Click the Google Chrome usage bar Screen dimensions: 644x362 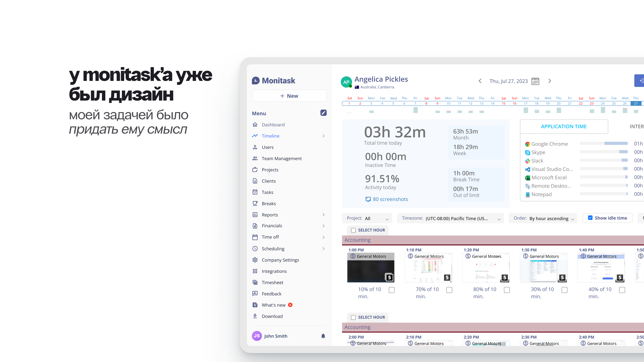pyautogui.click(x=604, y=143)
